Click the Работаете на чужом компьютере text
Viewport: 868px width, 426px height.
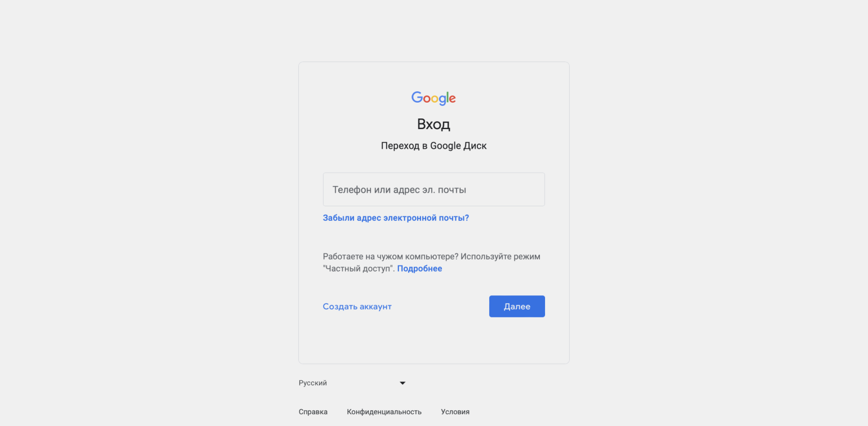pyautogui.click(x=390, y=256)
